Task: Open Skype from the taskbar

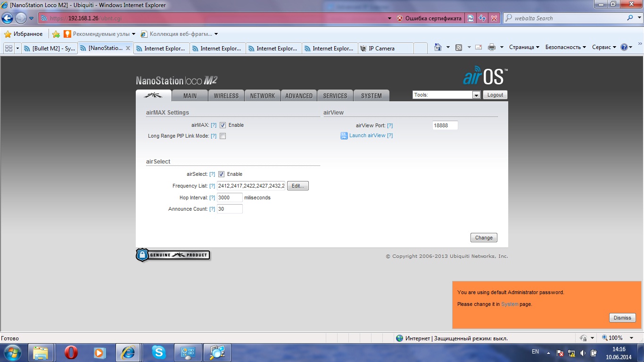Action: (158, 353)
